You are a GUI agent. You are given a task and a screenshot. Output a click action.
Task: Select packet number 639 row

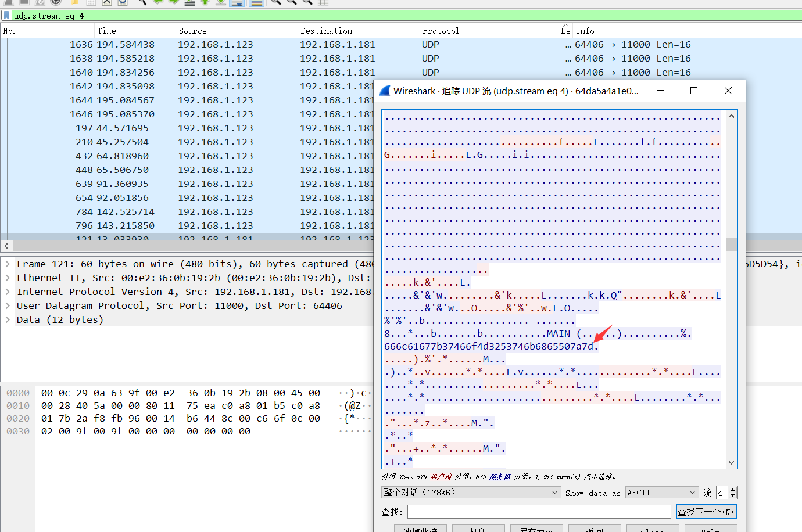coord(187,184)
